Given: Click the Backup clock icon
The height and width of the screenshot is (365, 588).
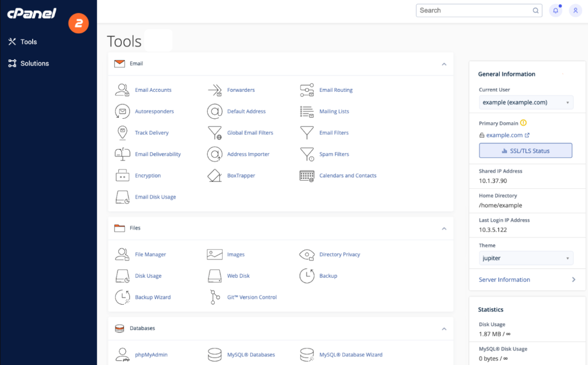Looking at the screenshot, I should [307, 276].
